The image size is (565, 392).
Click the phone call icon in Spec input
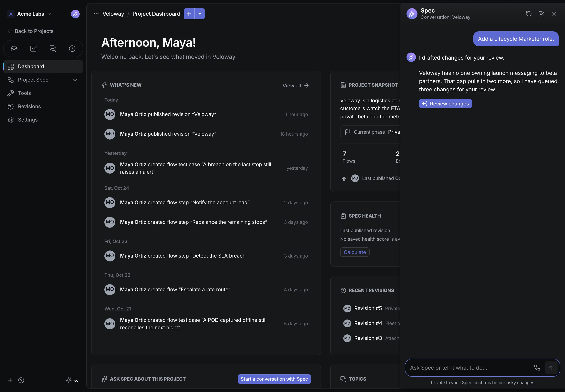click(x=537, y=368)
